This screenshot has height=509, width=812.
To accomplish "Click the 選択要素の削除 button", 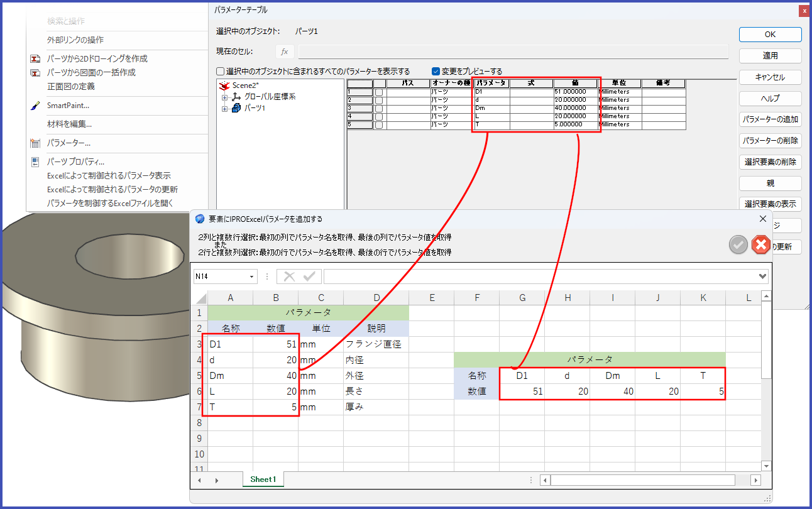I will (770, 162).
